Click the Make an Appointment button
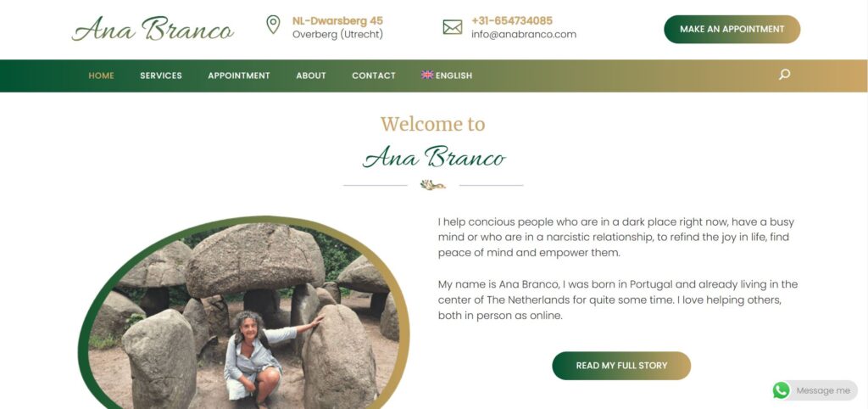 [x=732, y=30]
